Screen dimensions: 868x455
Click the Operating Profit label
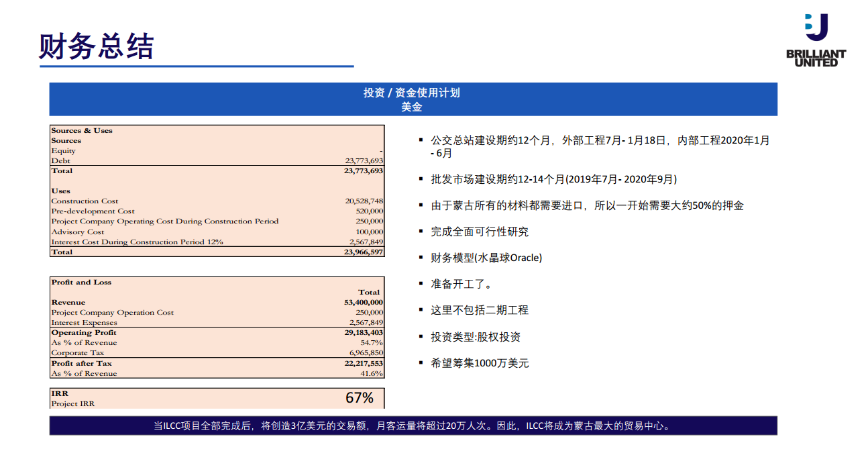coord(84,333)
